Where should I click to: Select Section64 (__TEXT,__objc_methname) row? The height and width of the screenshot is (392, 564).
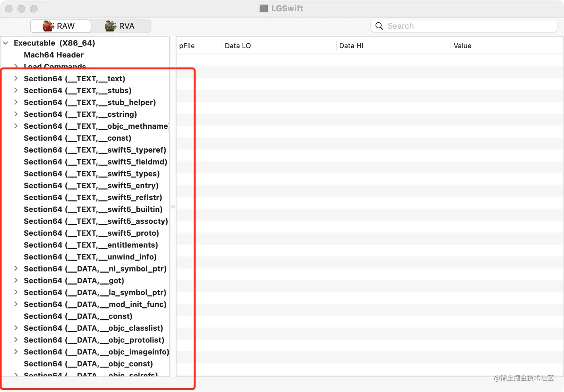click(x=85, y=126)
